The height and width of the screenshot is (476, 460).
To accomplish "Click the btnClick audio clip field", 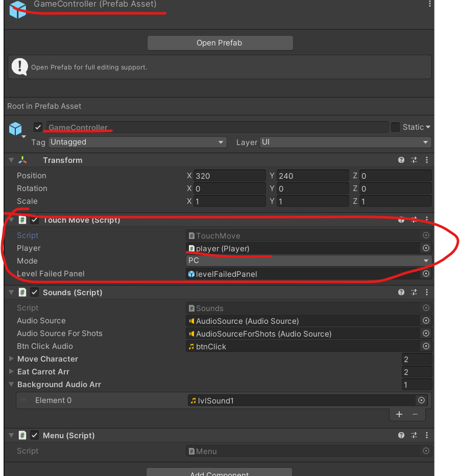I will point(303,346).
